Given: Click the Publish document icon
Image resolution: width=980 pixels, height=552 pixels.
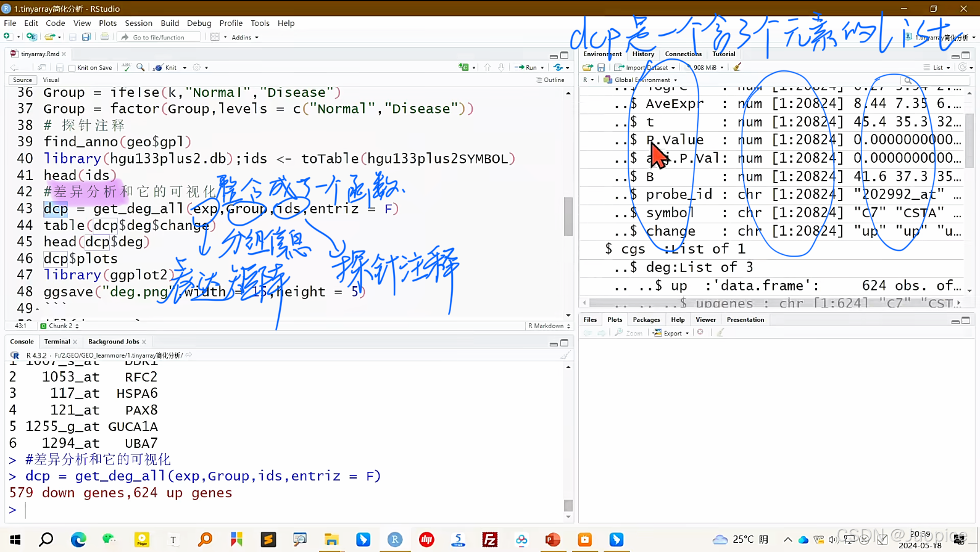Looking at the screenshot, I should [559, 67].
